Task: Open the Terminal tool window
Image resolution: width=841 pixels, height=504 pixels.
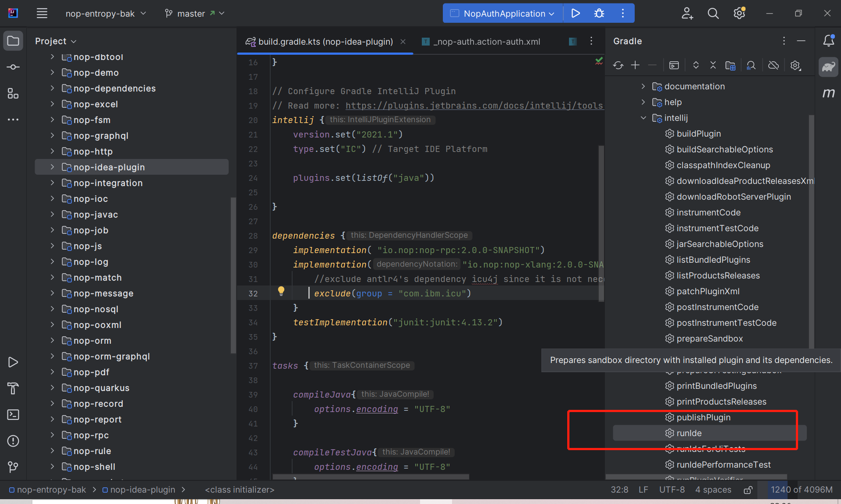Action: pos(13,415)
